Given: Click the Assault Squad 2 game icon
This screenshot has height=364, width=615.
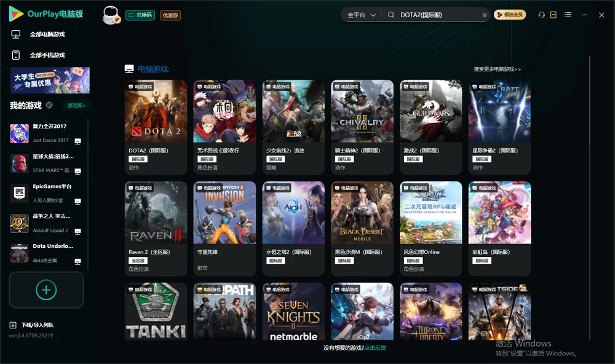Looking at the screenshot, I should tap(19, 224).
